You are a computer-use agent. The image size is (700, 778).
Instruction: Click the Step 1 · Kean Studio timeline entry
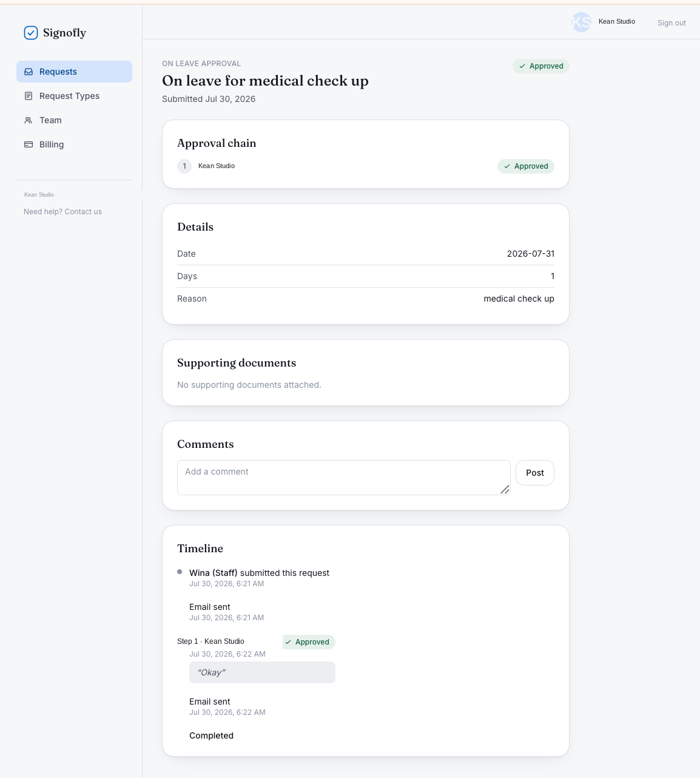coord(210,641)
